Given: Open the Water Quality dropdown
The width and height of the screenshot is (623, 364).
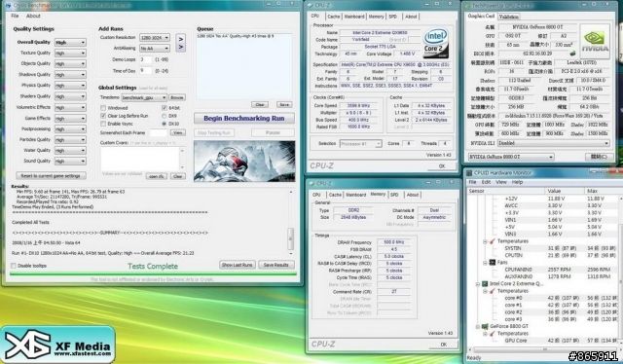Looking at the screenshot, I should 70,151.
